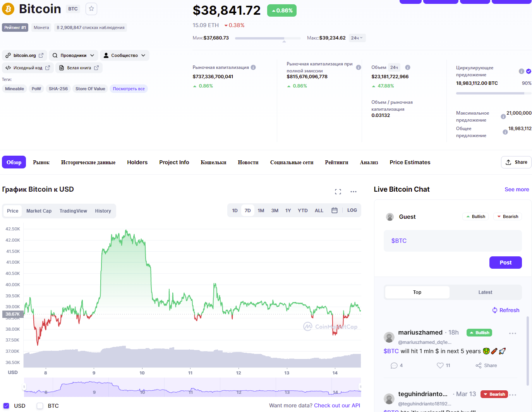Click the market cap info icon
This screenshot has height=412, width=532.
[x=253, y=67]
